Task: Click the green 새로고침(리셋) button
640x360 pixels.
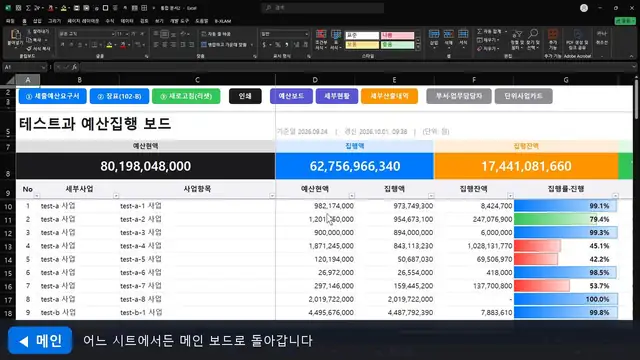Action: click(186, 96)
